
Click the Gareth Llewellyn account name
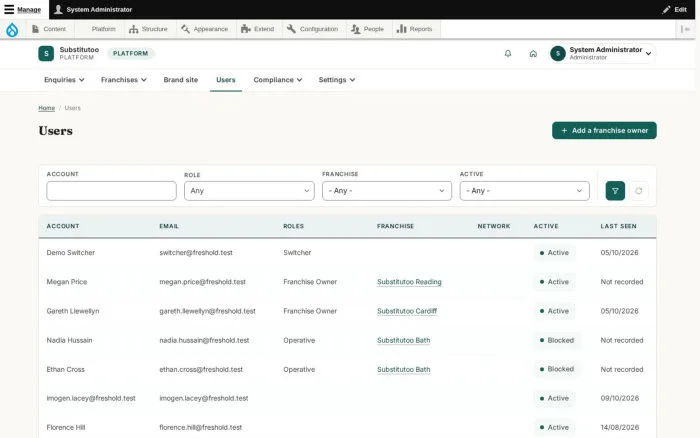(73, 311)
